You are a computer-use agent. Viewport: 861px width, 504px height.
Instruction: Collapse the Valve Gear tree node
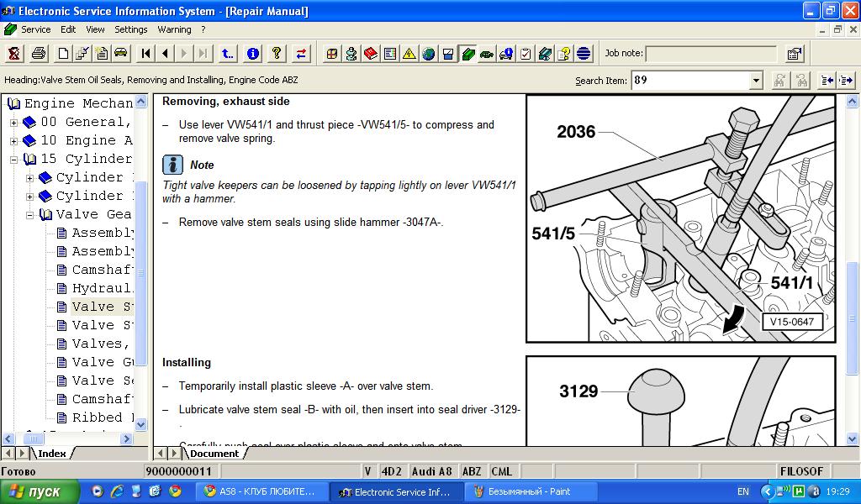(x=29, y=215)
